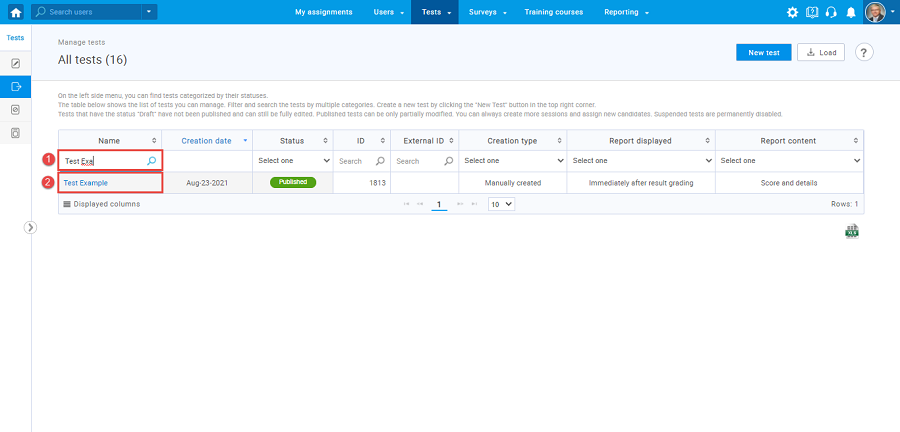This screenshot has width=900, height=432.
Task: Click the Load button
Action: pyautogui.click(x=820, y=53)
